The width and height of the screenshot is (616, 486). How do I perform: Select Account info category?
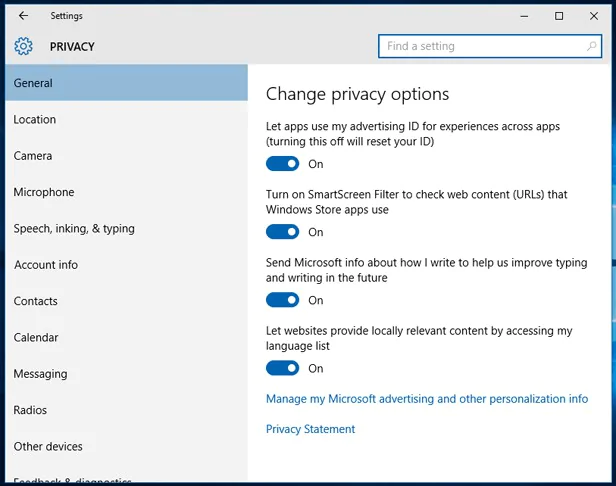[x=46, y=265]
